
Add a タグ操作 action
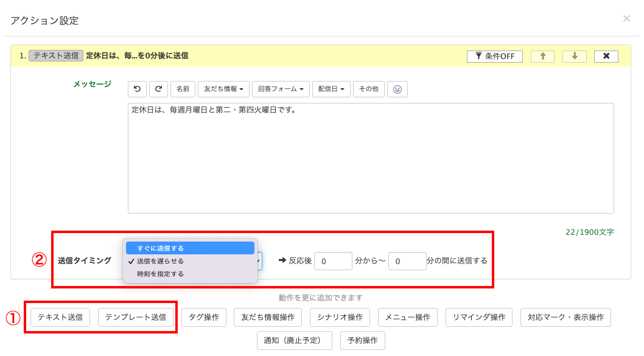click(203, 317)
